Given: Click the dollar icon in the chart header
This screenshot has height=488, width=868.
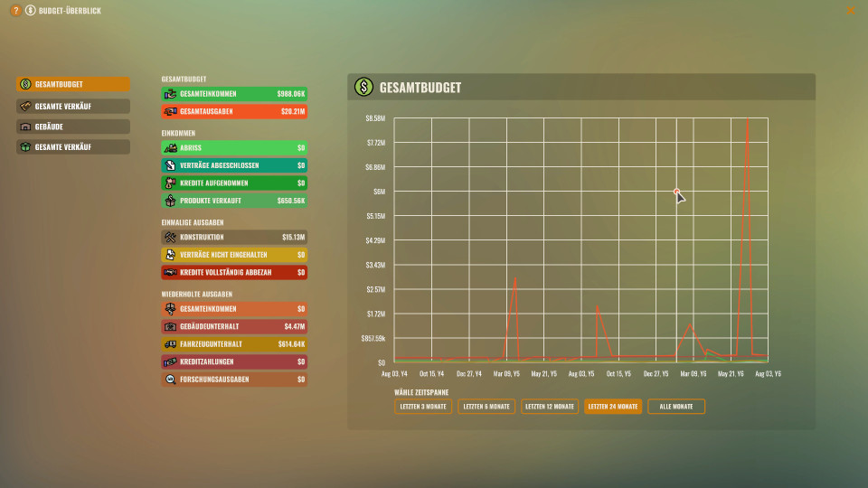Looking at the screenshot, I should coord(363,88).
